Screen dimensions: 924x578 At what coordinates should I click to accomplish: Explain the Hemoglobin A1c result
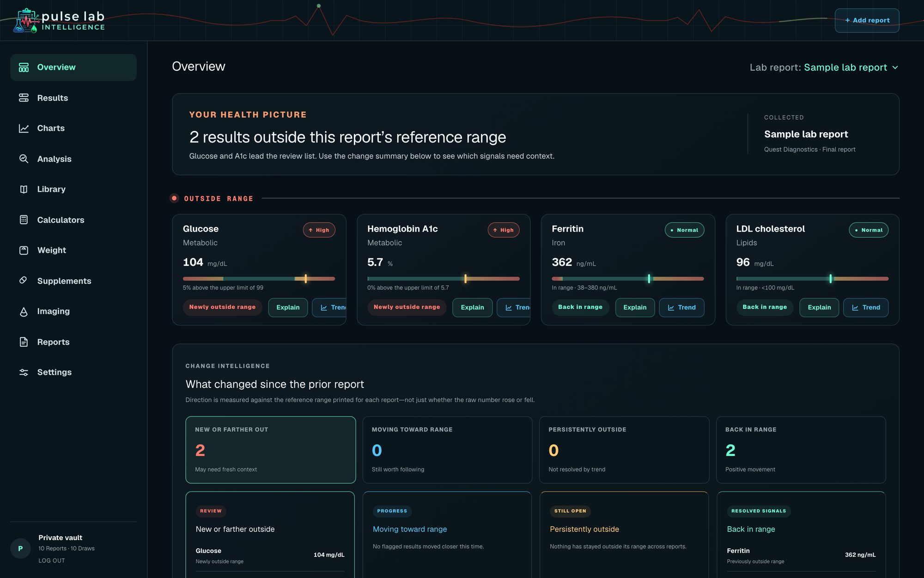click(472, 307)
